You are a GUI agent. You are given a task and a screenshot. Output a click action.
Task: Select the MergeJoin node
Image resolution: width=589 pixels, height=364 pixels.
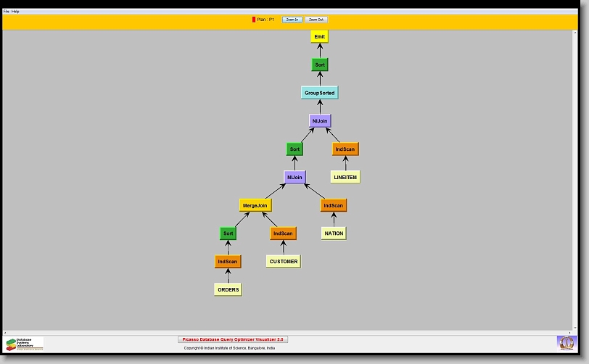pos(255,205)
